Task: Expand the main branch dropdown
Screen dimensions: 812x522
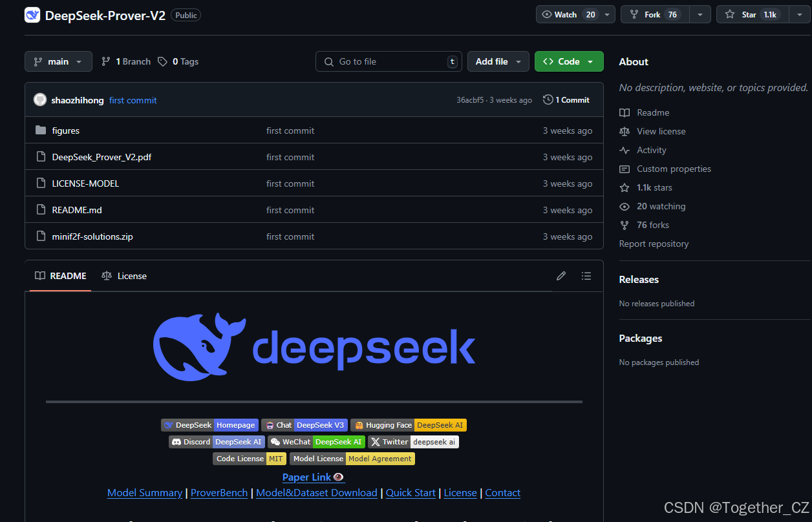Action: [x=58, y=61]
